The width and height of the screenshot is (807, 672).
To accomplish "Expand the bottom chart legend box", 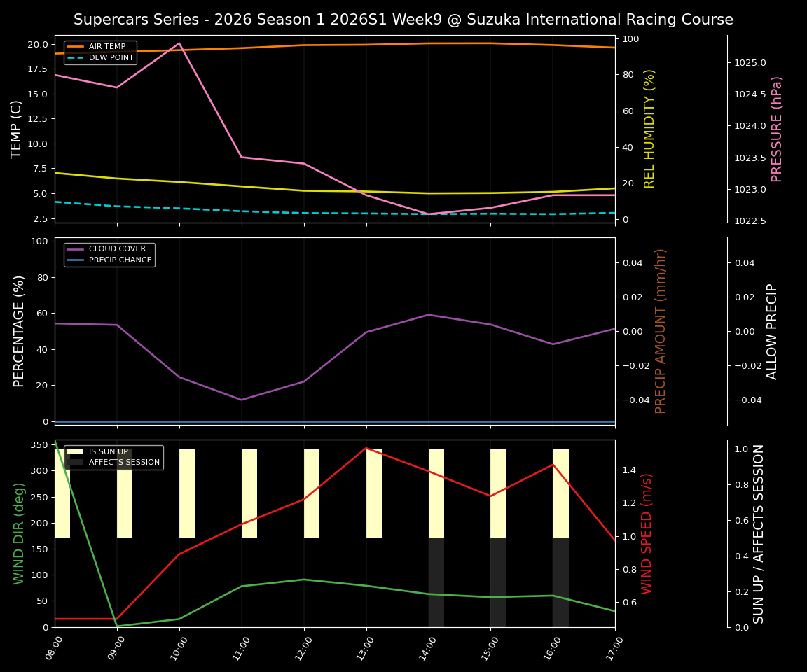I will (x=112, y=456).
